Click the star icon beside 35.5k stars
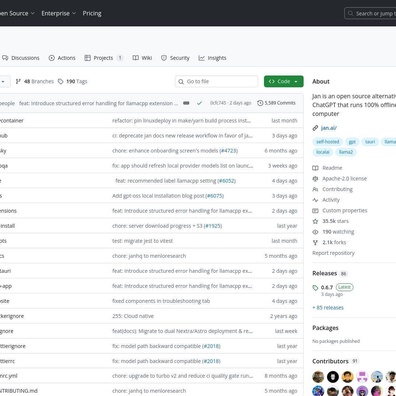 (315, 221)
